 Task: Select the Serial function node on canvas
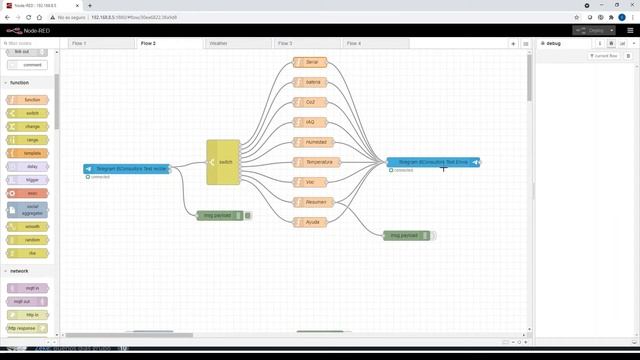(310, 62)
